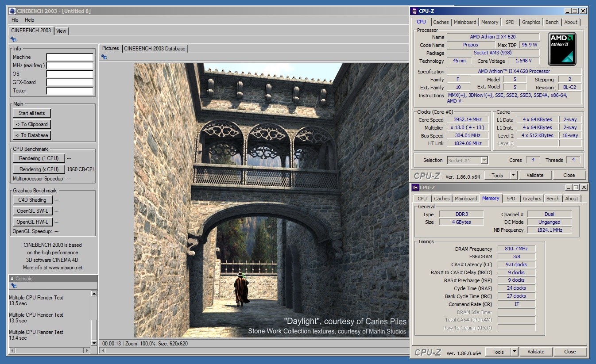This screenshot has width=596, height=364.
Task: Click Close button in upper CPU-Z
Action: coord(569,175)
